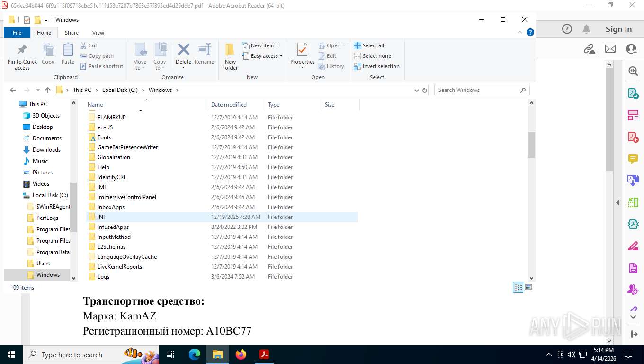This screenshot has width=644, height=364.
Task: Open Quick Access Toolbar customize arrow
Action: coord(46,20)
